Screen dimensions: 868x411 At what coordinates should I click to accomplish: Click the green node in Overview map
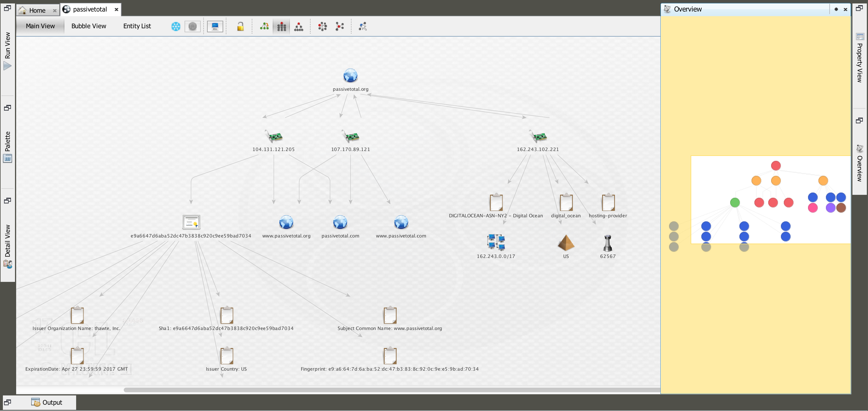click(x=735, y=202)
